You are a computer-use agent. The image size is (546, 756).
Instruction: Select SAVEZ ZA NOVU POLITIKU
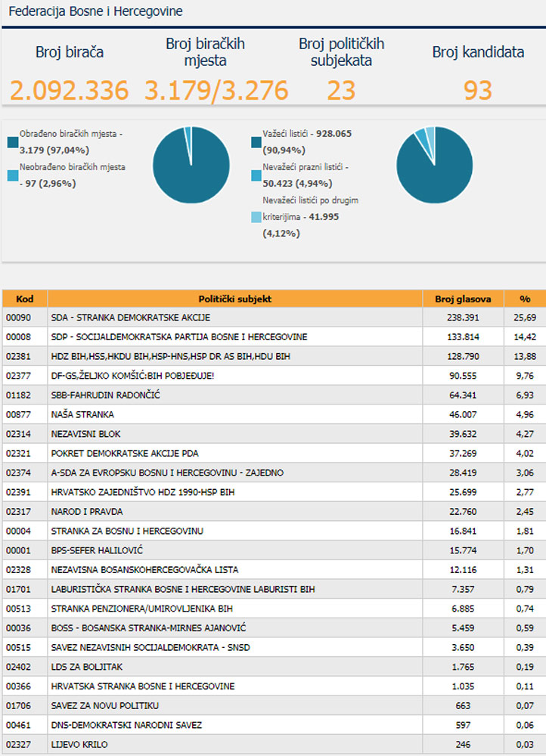104,705
